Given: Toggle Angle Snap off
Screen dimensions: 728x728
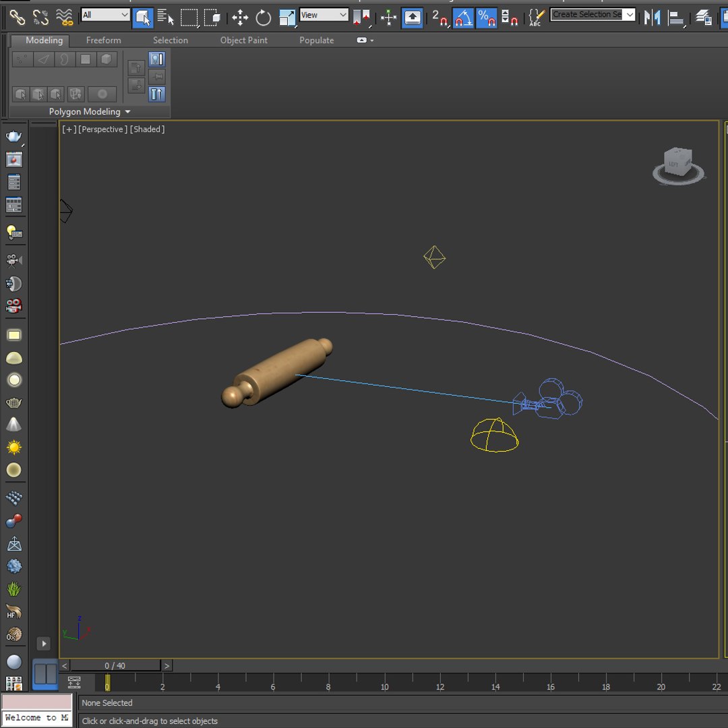Looking at the screenshot, I should (x=463, y=18).
